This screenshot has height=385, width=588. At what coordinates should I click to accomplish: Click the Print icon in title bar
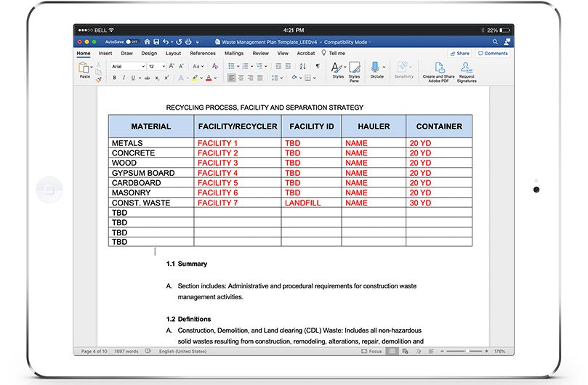[x=188, y=42]
